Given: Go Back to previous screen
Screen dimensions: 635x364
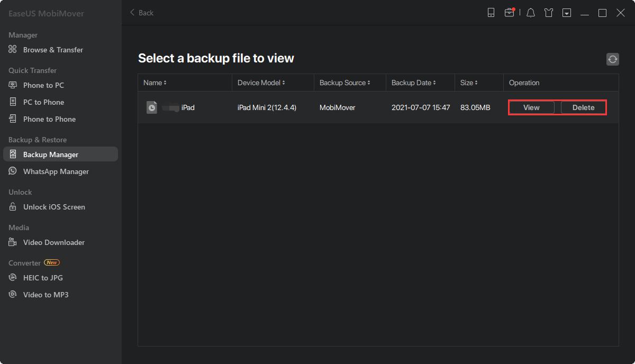Looking at the screenshot, I should pos(142,13).
